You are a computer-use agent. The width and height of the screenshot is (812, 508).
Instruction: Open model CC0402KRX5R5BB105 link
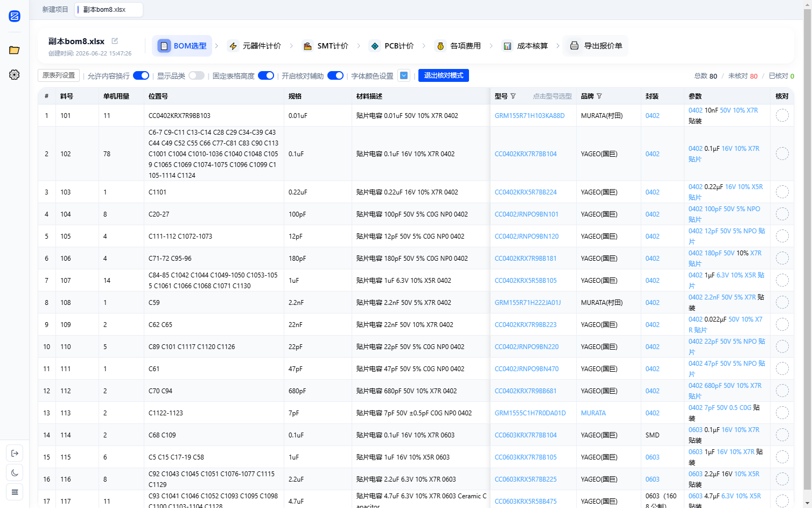[526, 280]
